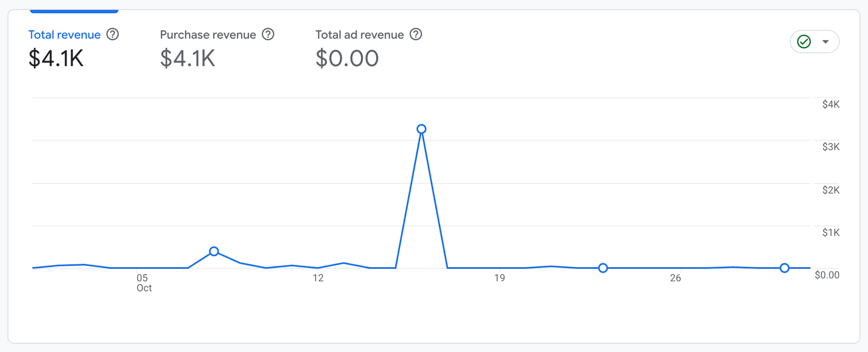Click the 12 x-axis date label
The image size is (868, 352).
(x=318, y=278)
